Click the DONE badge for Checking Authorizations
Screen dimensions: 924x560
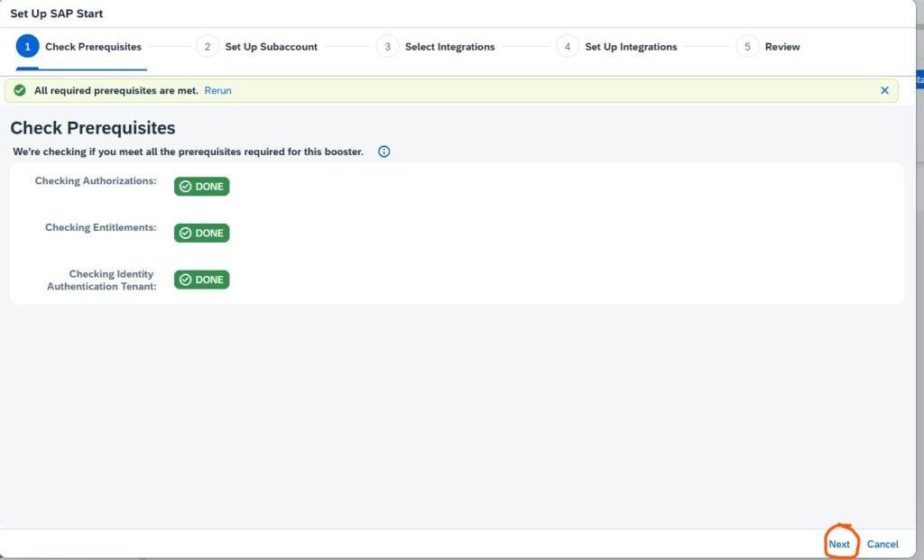[201, 187]
